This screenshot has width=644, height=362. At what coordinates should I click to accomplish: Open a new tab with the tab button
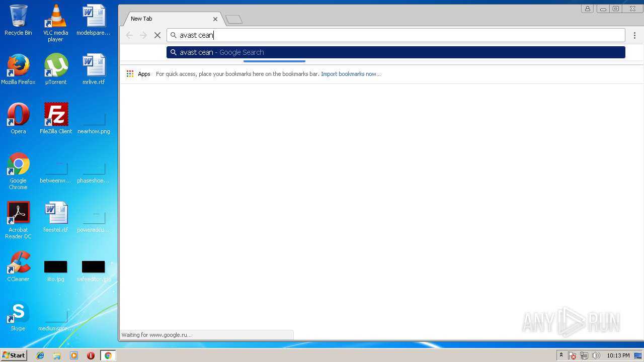point(234,20)
